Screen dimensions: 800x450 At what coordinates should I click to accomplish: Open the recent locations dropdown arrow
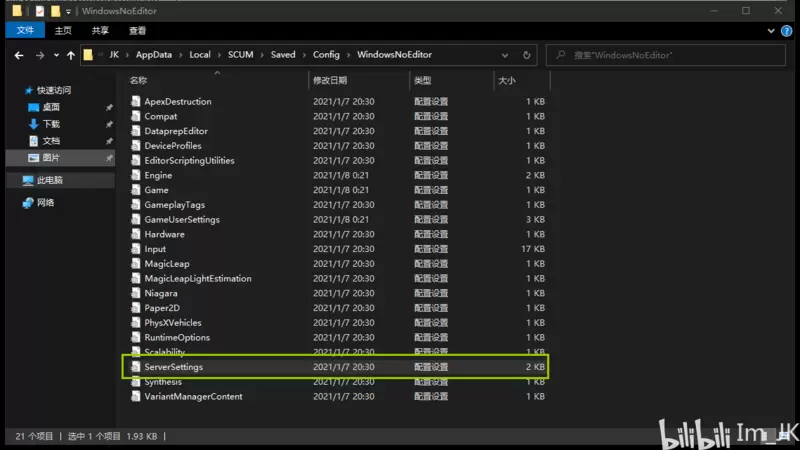click(x=56, y=55)
